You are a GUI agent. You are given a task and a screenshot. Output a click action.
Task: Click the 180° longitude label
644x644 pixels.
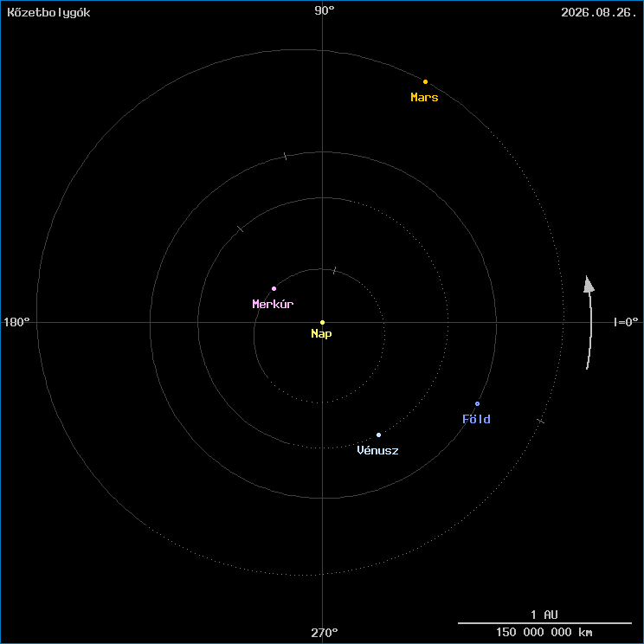tap(17, 322)
